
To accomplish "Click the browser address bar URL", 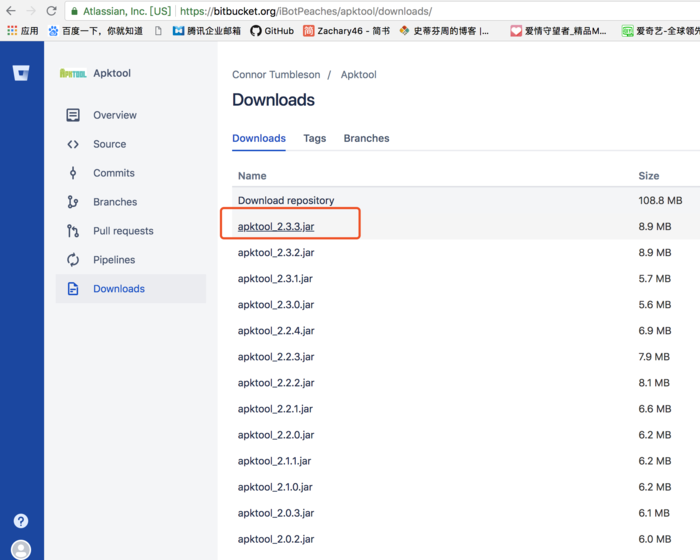I will point(306,11).
